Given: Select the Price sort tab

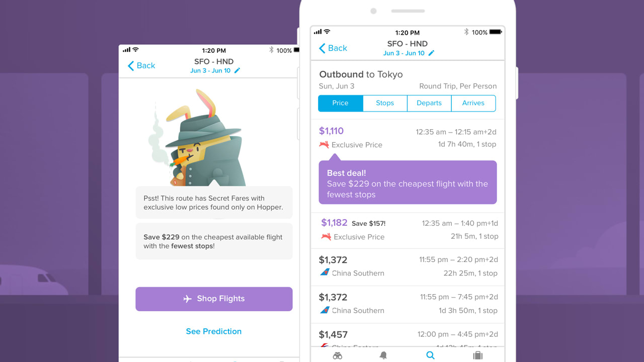Looking at the screenshot, I should click(x=340, y=103).
